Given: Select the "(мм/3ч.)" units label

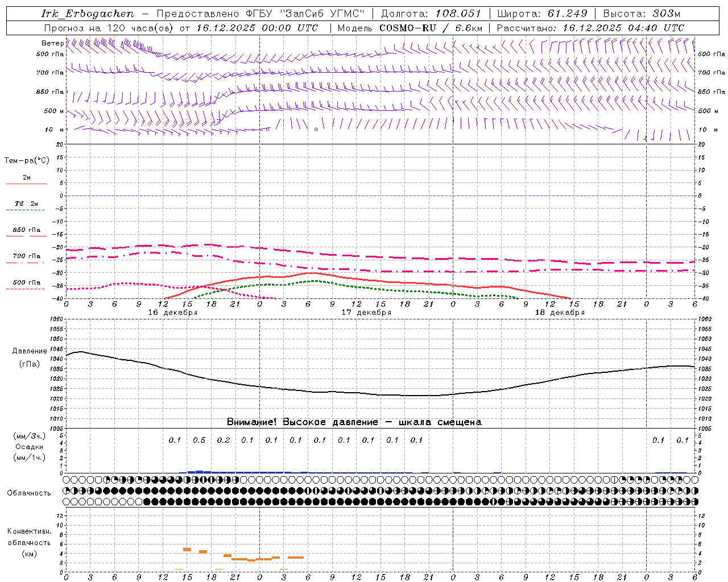Looking at the screenshot, I should [x=30, y=436].
